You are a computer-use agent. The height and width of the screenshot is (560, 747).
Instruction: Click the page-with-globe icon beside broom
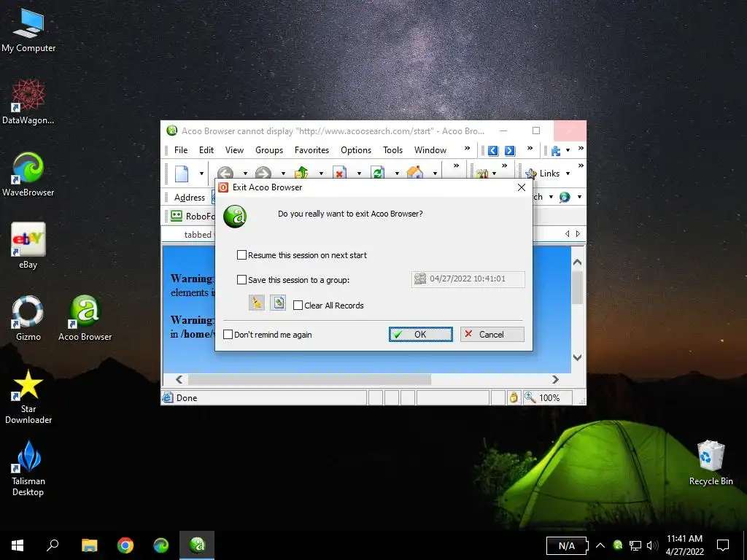278,303
